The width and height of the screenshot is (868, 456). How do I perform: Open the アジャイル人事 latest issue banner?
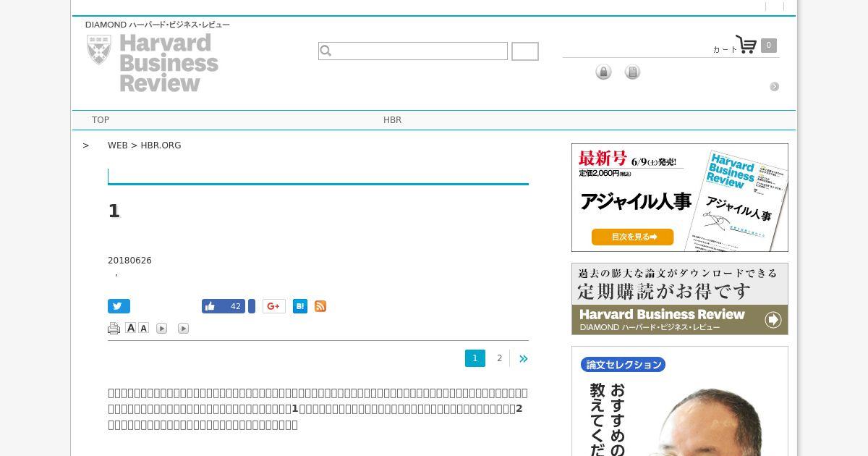click(680, 198)
